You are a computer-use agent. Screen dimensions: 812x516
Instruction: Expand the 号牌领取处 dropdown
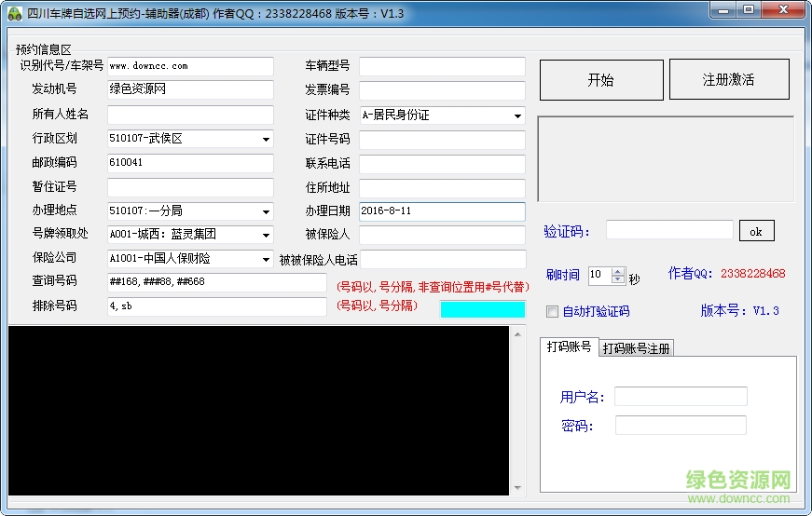(267, 235)
